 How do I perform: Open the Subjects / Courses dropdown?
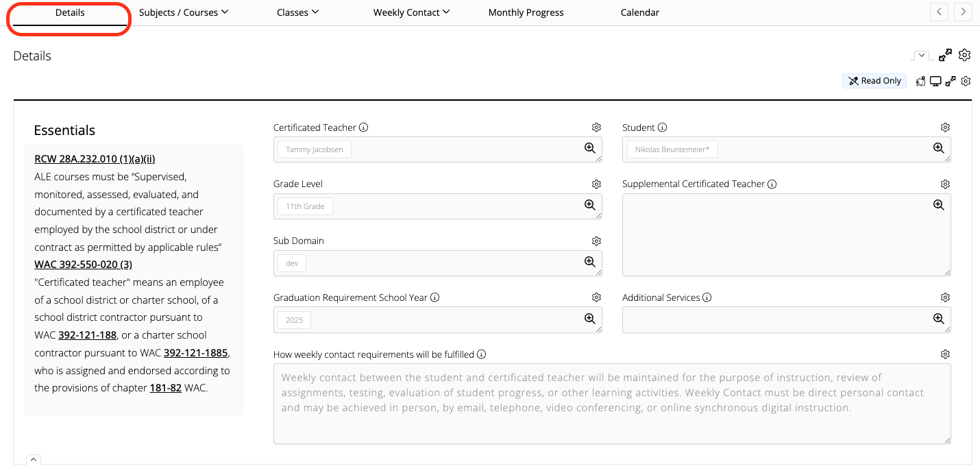pyautogui.click(x=183, y=12)
